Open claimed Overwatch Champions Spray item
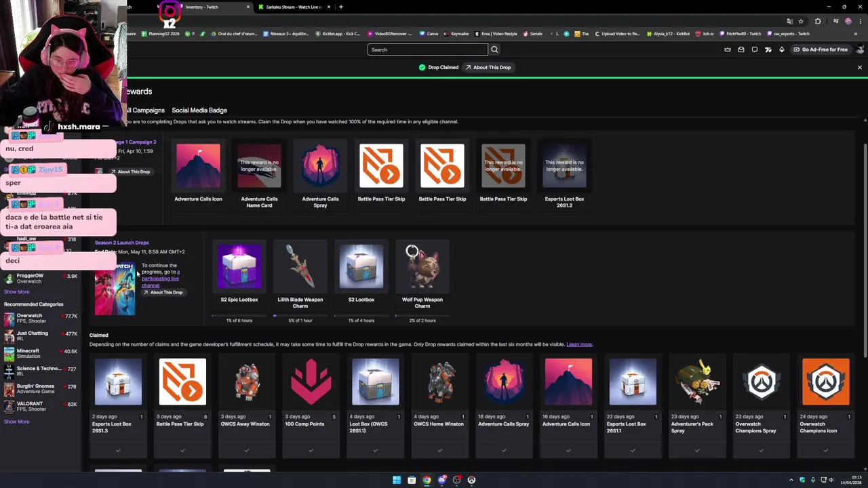The height and width of the screenshot is (488, 868). (761, 382)
